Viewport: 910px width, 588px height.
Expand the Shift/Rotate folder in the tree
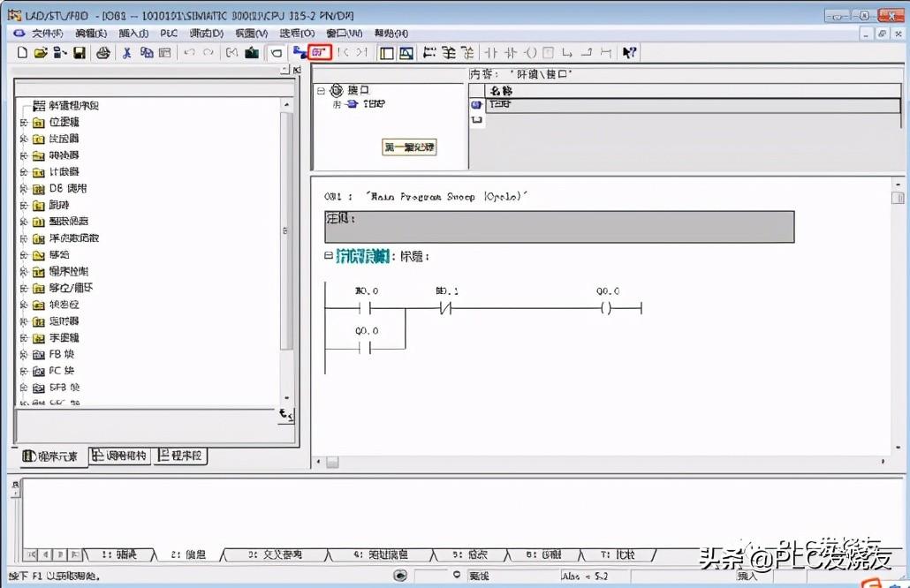click(x=24, y=288)
